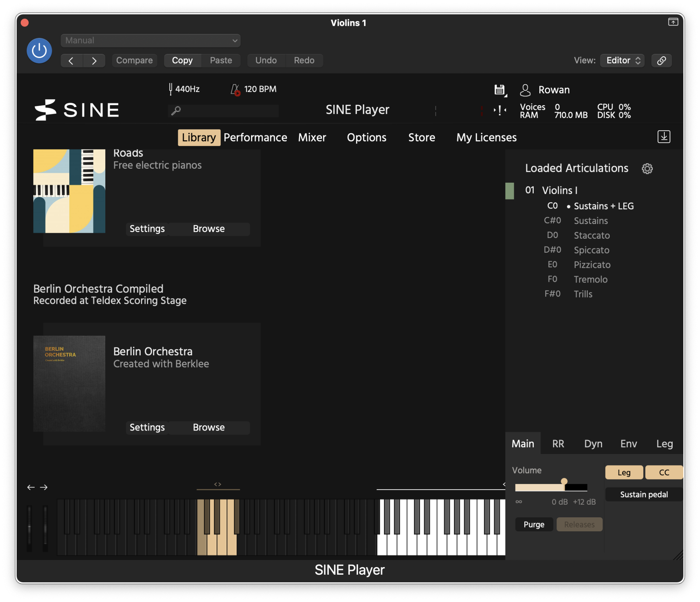Browse the Berlin Orchestra library
Image resolution: width=700 pixels, height=602 pixels.
pos(209,427)
